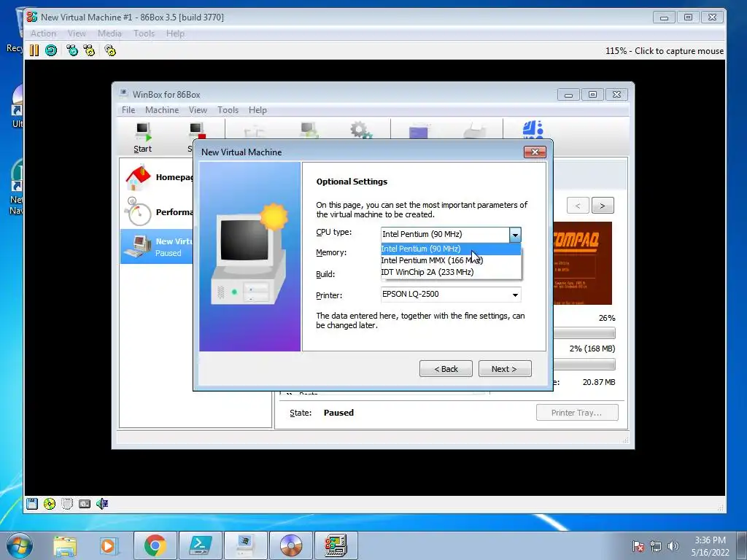Click the grayed gear icon in WinBox toolbar

(360, 130)
